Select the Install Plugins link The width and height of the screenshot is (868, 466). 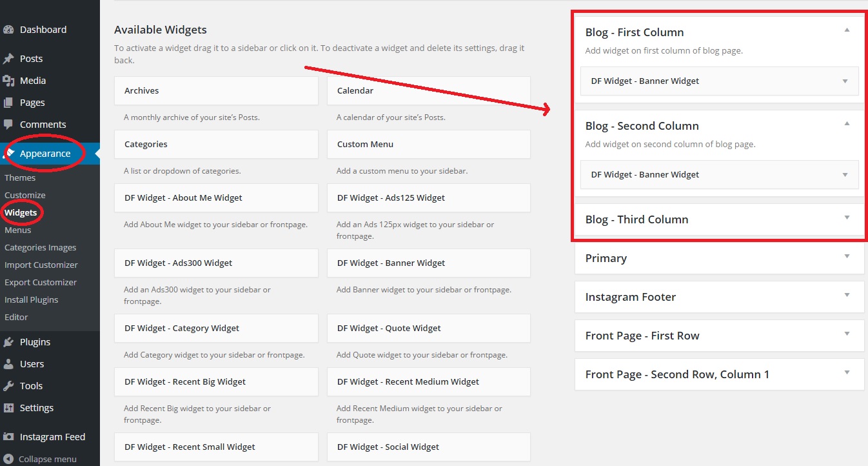tap(31, 299)
